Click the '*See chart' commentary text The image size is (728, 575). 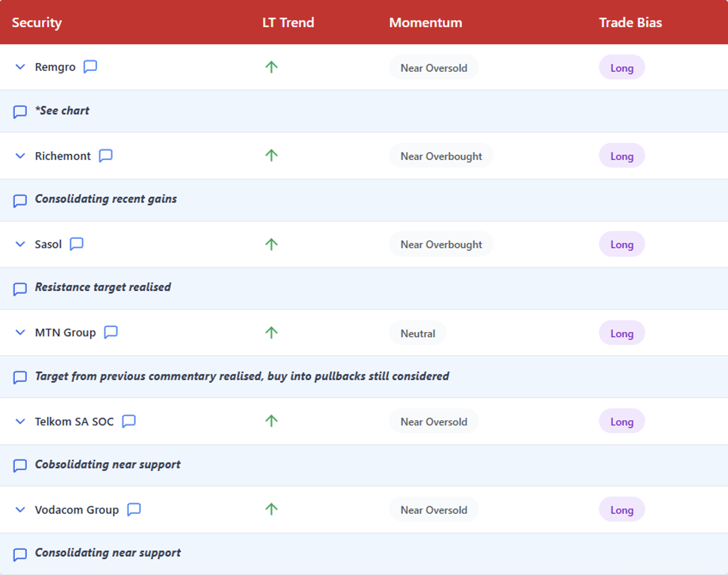point(62,111)
